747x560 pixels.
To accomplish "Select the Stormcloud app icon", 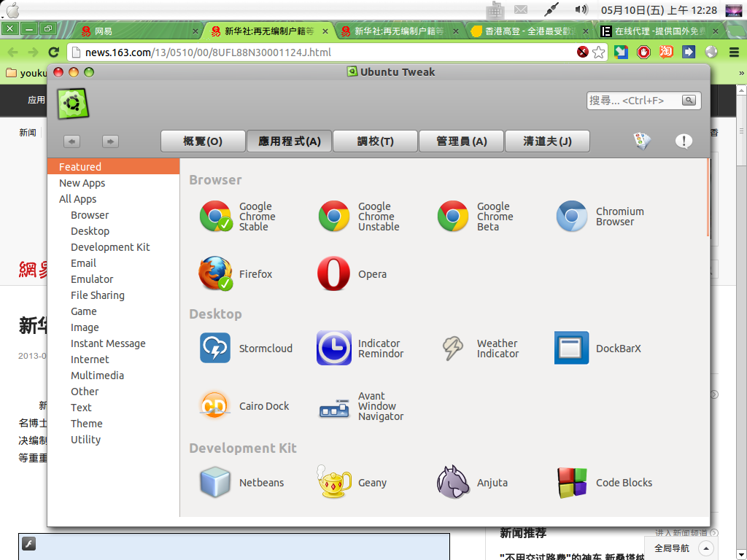I will coord(215,348).
